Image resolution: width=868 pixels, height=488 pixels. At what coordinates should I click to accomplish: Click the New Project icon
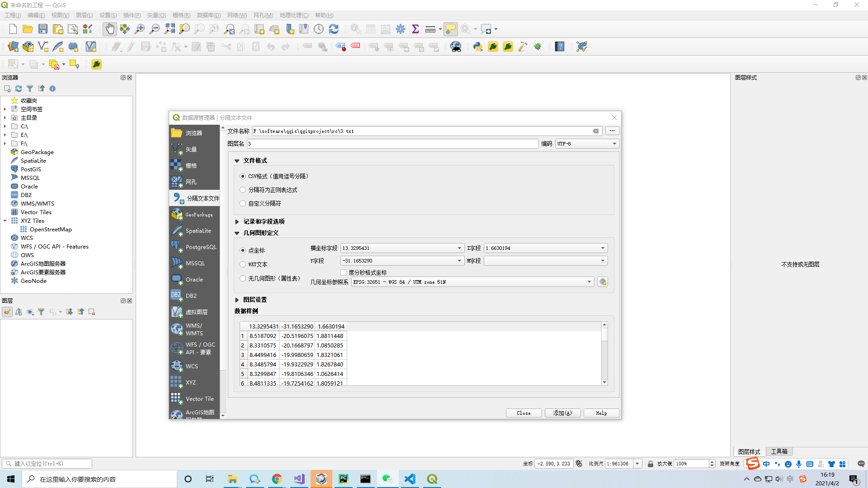13,29
